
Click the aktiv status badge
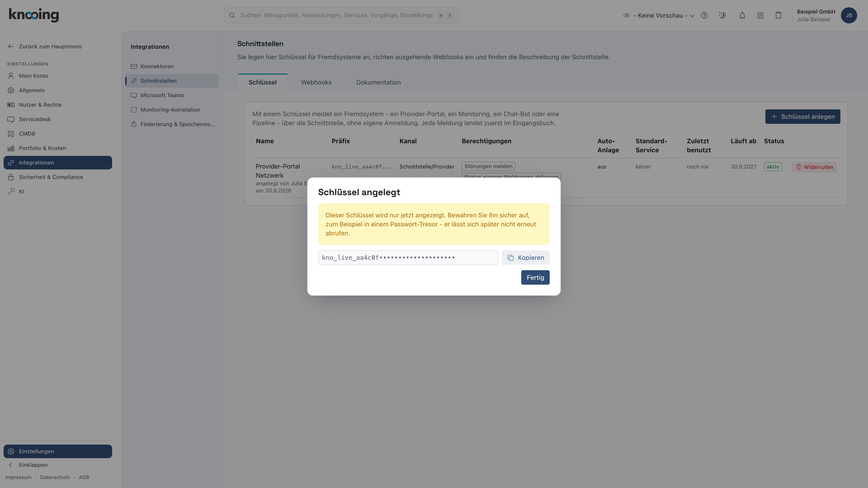point(773,167)
